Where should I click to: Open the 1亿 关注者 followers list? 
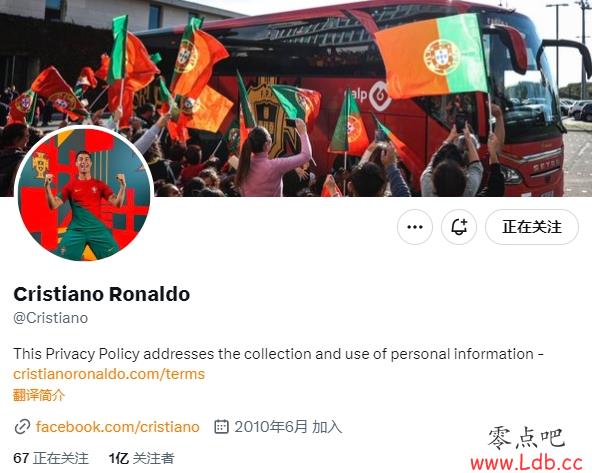(x=142, y=458)
